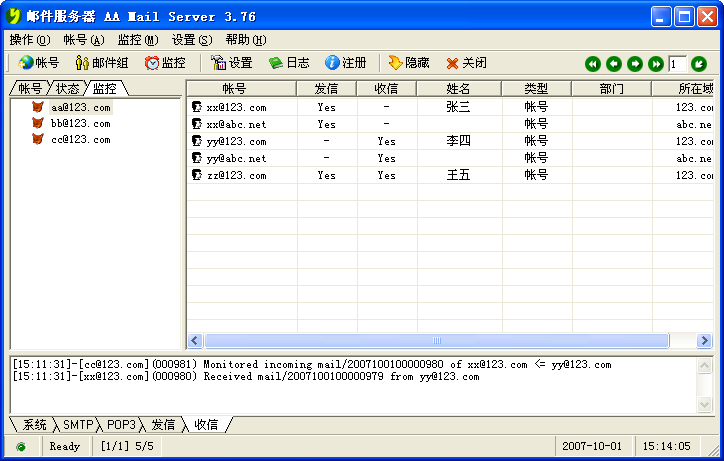
Task: Sort by the 发信 column header
Action: 326,88
